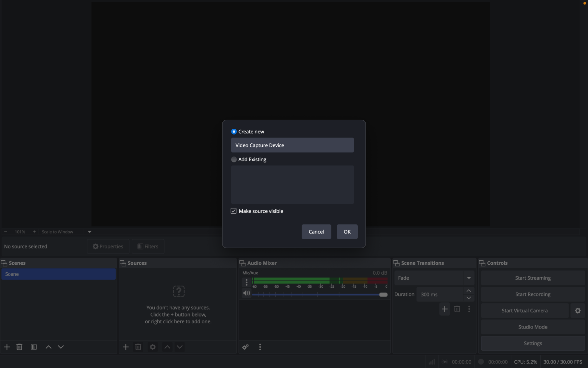Enable Studio Mode
588x368 pixels.
click(x=533, y=327)
